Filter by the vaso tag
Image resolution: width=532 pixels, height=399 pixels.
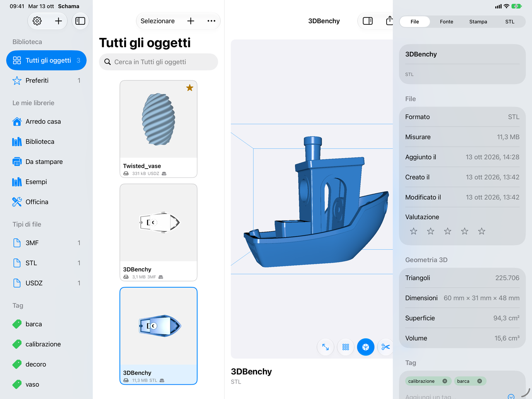46,384
